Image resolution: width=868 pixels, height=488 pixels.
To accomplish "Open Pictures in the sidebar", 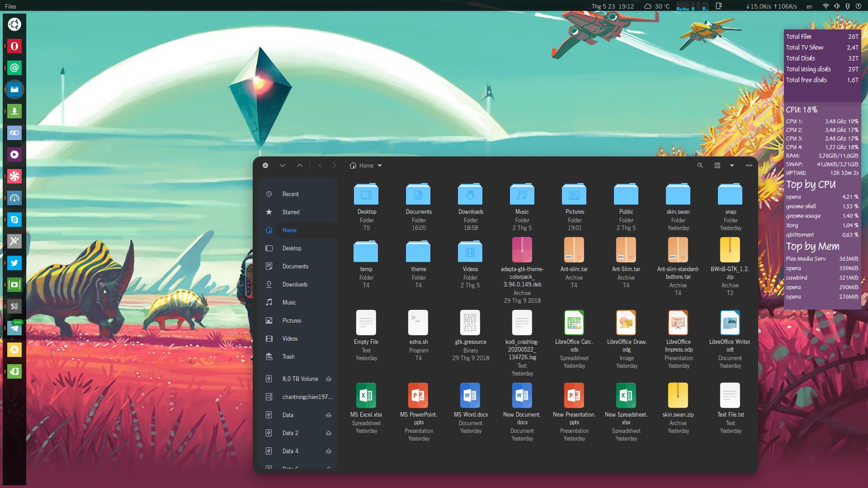I will click(x=298, y=320).
